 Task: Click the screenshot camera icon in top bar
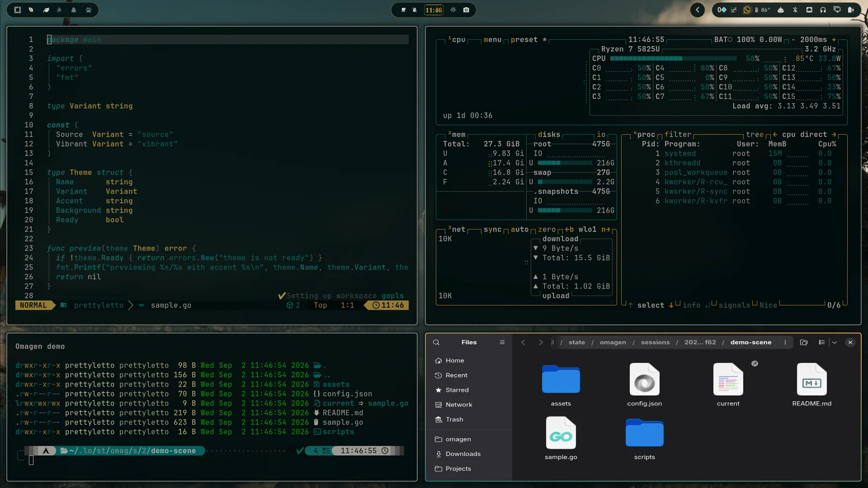(466, 10)
